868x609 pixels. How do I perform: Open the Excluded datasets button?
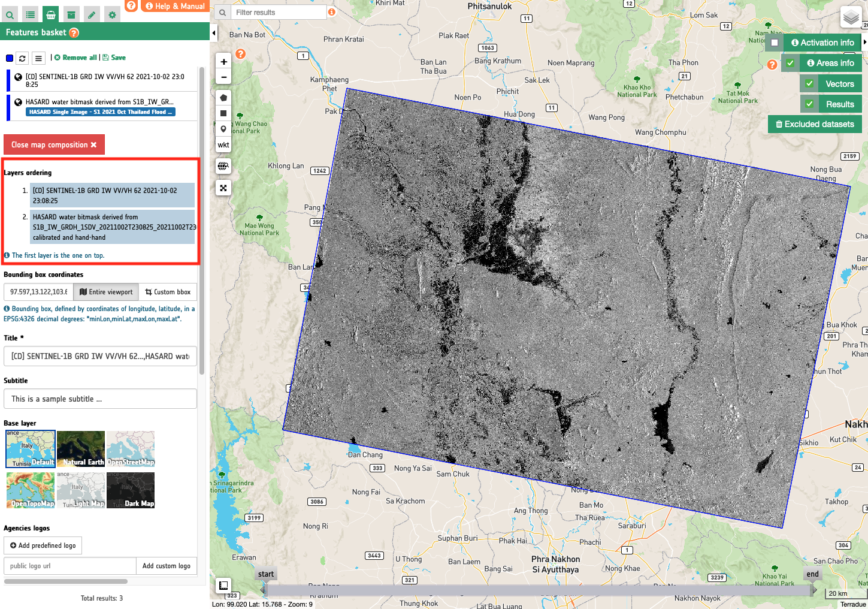[x=815, y=124]
